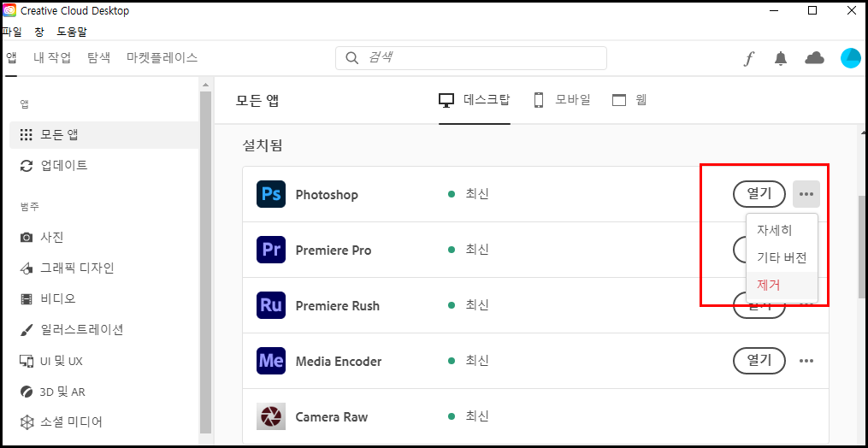Viewport: 868px width, 448px height.
Task: Open the 창 menu
Action: (x=39, y=32)
